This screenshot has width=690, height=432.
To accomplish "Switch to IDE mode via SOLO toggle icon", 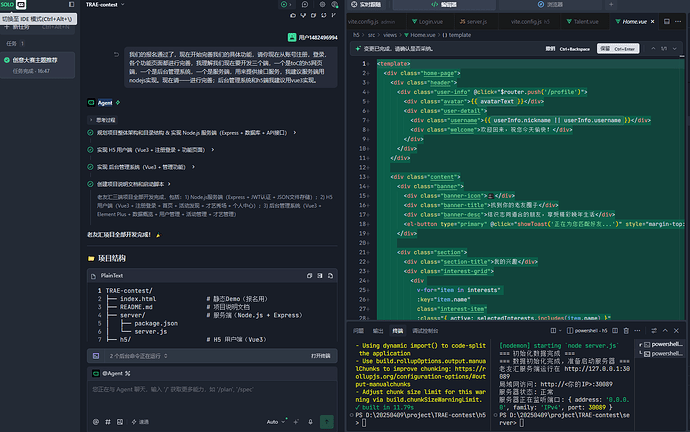I will pyautogui.click(x=21, y=4).
